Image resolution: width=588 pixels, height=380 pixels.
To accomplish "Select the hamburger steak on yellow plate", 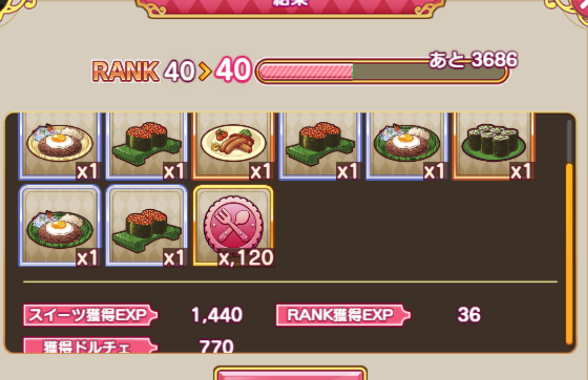I will [60, 146].
